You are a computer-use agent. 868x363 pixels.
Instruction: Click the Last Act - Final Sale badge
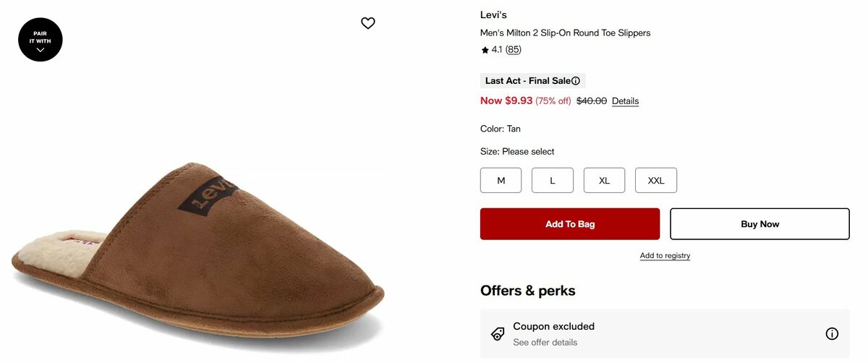click(x=527, y=81)
